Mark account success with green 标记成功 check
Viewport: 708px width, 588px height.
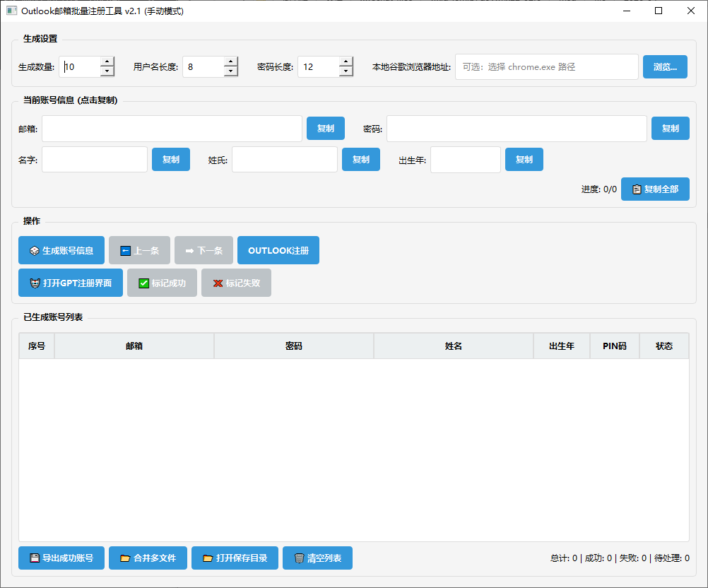(x=162, y=283)
